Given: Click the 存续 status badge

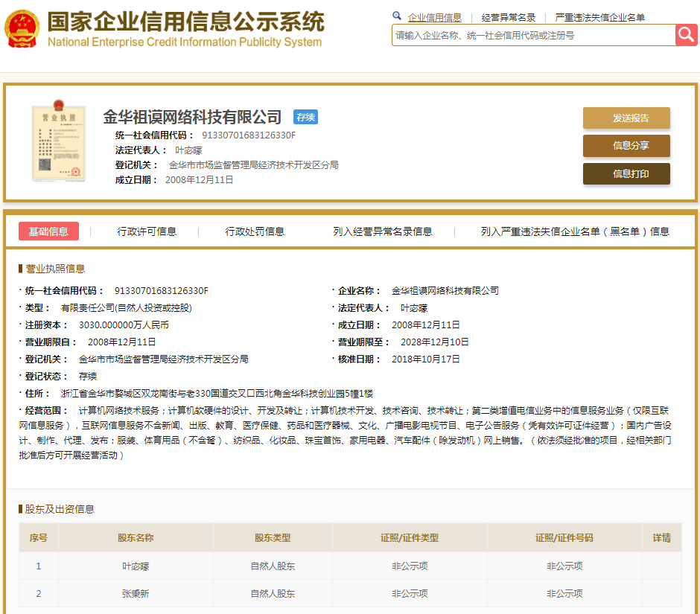Looking at the screenshot, I should 305,117.
